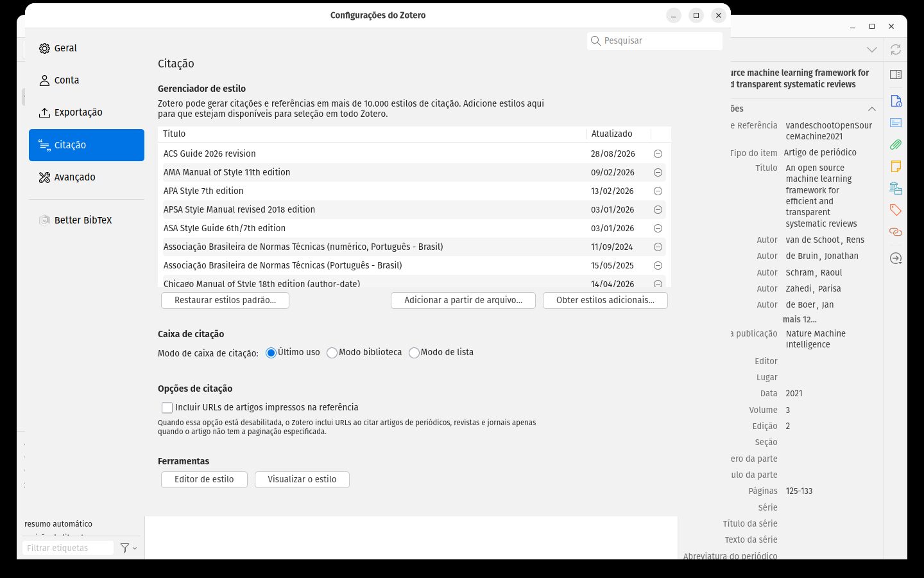924x578 pixels.
Task: Open the Exportação settings section
Action: [x=87, y=112]
